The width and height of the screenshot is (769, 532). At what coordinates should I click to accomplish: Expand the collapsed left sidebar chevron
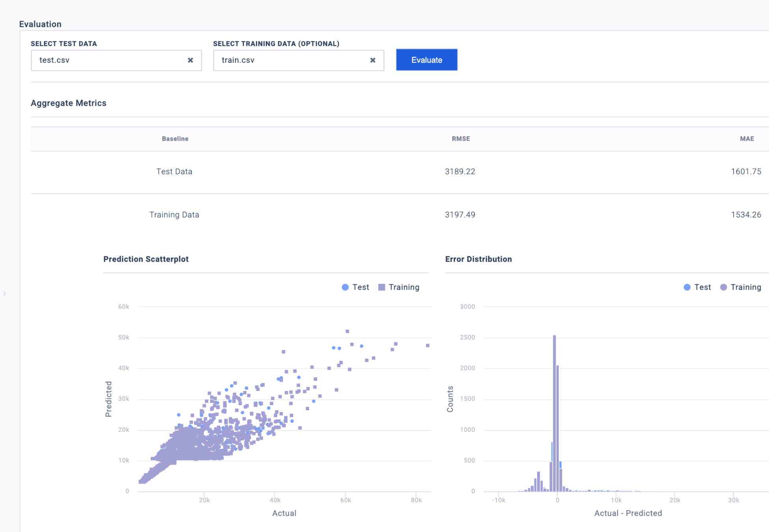(x=4, y=294)
